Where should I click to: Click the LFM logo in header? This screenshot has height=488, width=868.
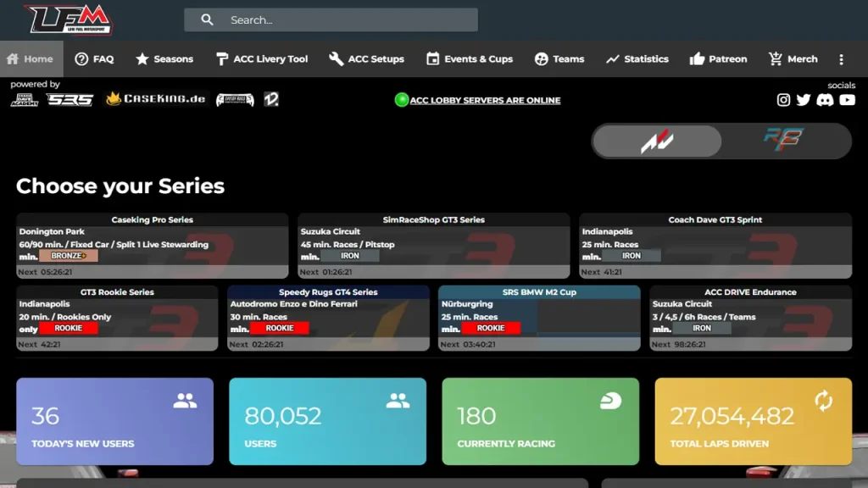[x=69, y=19]
